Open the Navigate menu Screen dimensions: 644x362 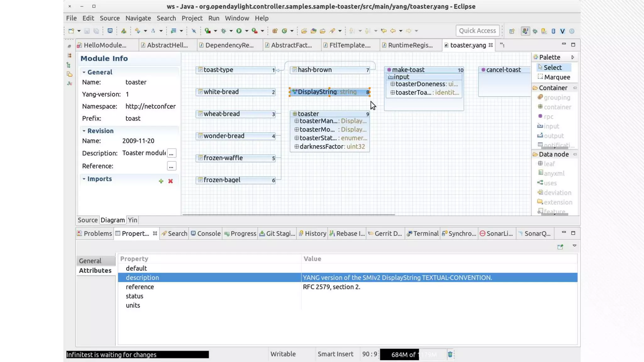138,18
